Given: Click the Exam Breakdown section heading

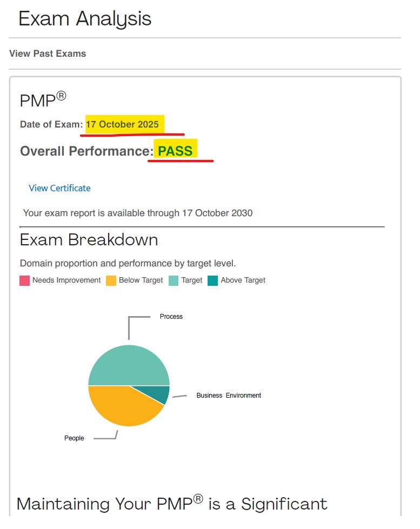Looking at the screenshot, I should pyautogui.click(x=89, y=239).
